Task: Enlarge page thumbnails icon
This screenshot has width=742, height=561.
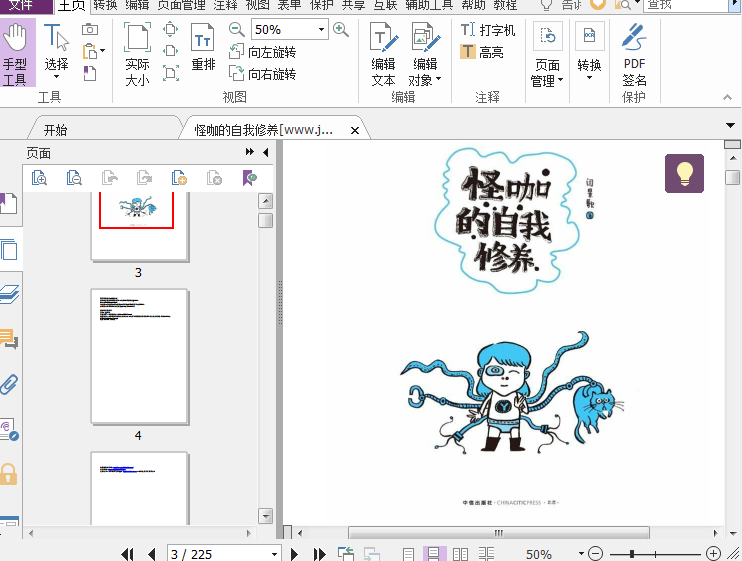Action: click(39, 178)
